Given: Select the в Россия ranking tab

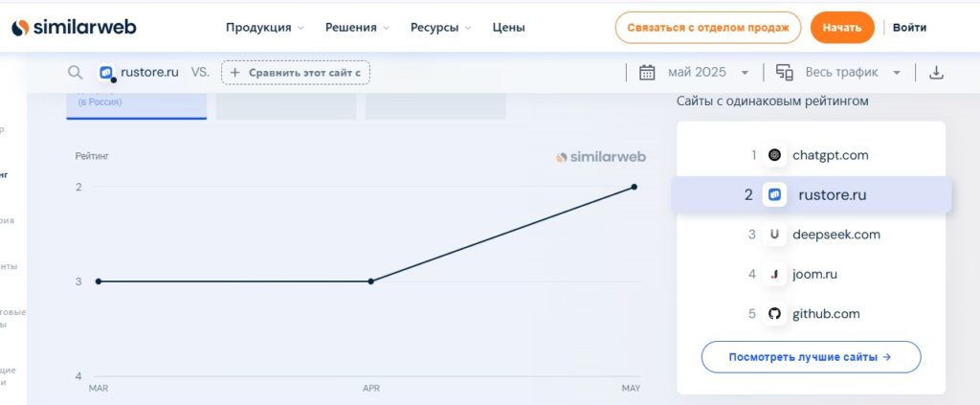Looking at the screenshot, I should tap(136, 105).
